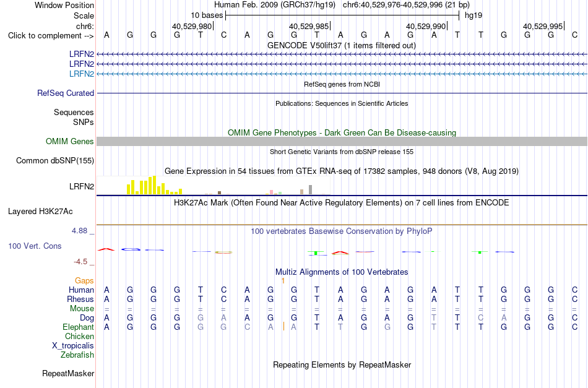Open "Publications: Sequences in Scientific Articles" title

click(342, 103)
